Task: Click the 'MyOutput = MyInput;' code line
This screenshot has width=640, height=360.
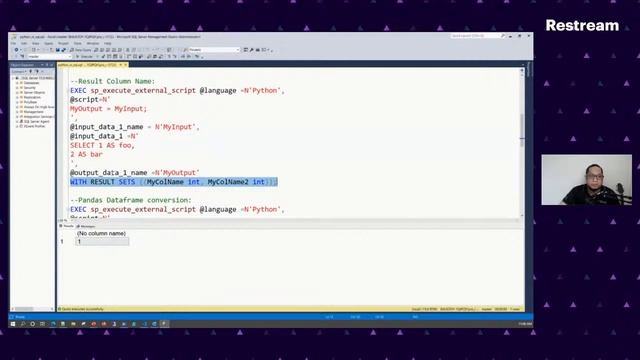Action: coord(108,109)
